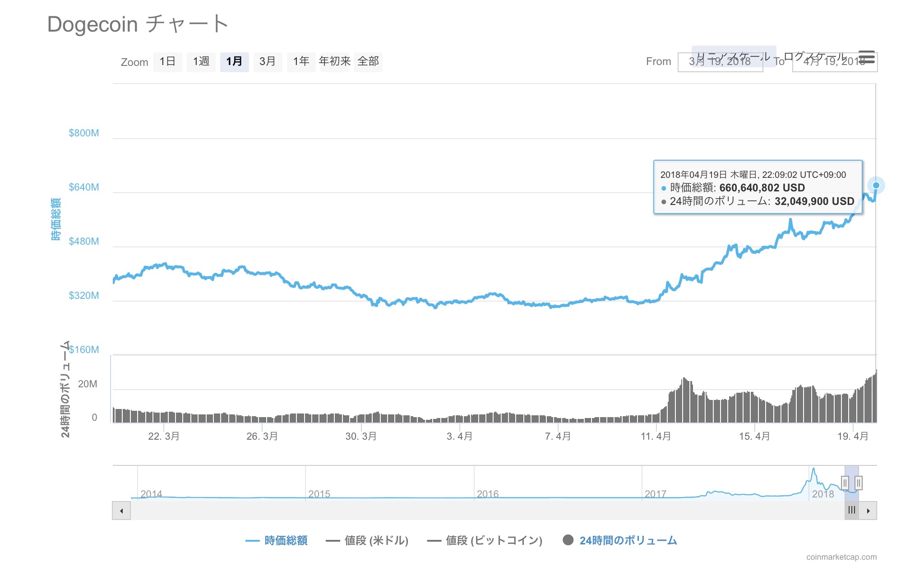Screen dimensions: 924x576
Task: Toggle 時価総額 series in legend
Action: click(x=277, y=540)
